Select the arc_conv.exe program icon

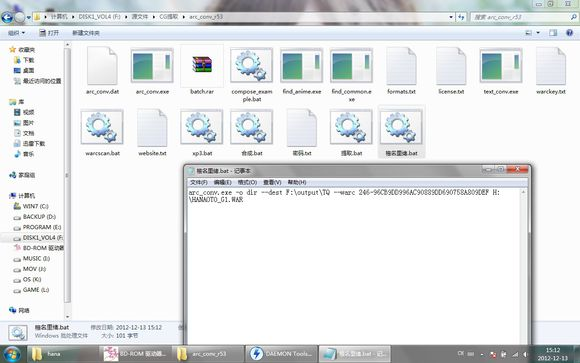152,66
